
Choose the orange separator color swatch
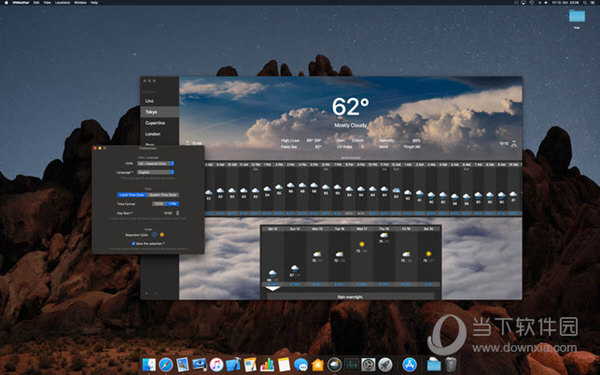pyautogui.click(x=162, y=235)
